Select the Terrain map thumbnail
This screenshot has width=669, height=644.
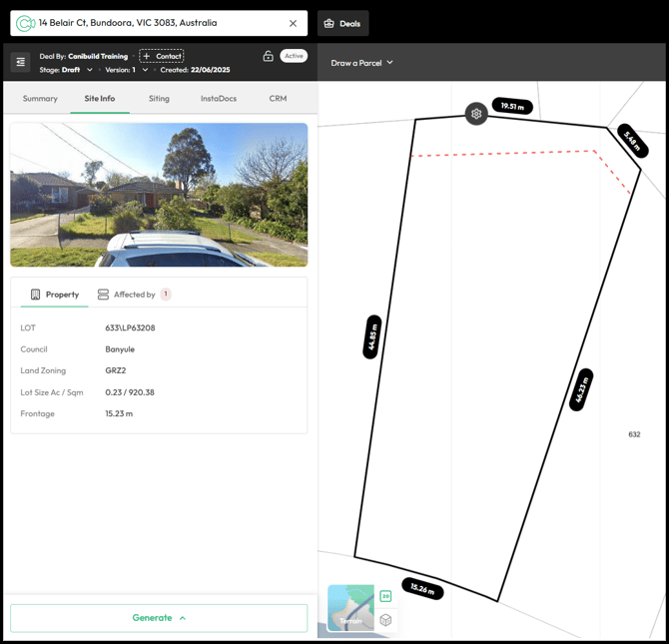[350, 608]
